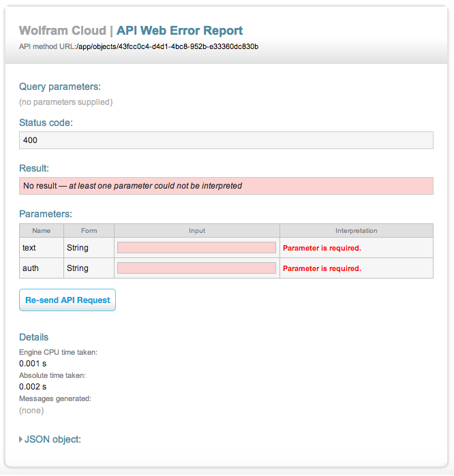This screenshot has height=476, width=454.
Task: Click the Query parameters heading
Action: coord(60,86)
